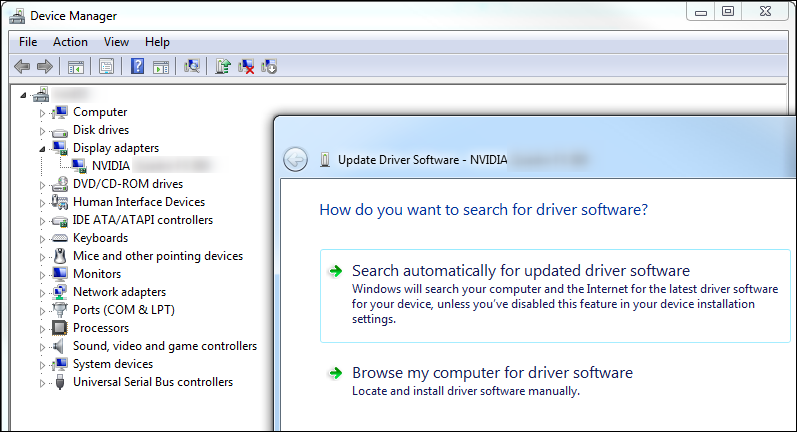Click the USB plug icon for Universal Serial Bus
This screenshot has height=432, width=797.
[60, 382]
